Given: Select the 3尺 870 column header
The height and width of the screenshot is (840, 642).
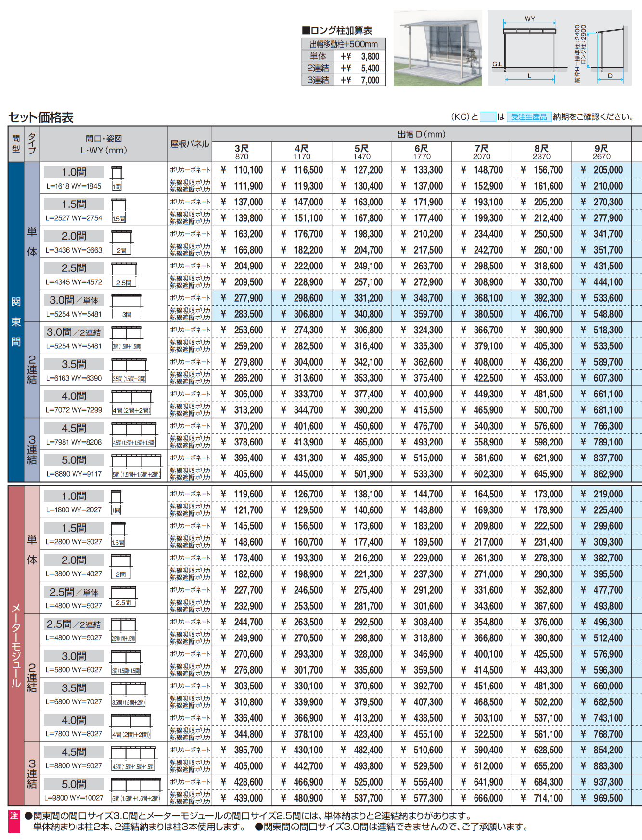Looking at the screenshot, I should pyautogui.click(x=242, y=152).
